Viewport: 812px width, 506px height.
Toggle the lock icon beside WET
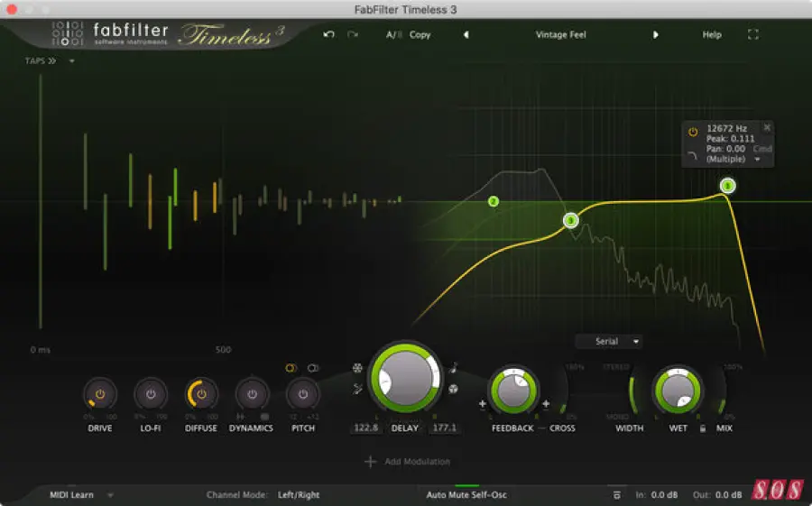(703, 428)
